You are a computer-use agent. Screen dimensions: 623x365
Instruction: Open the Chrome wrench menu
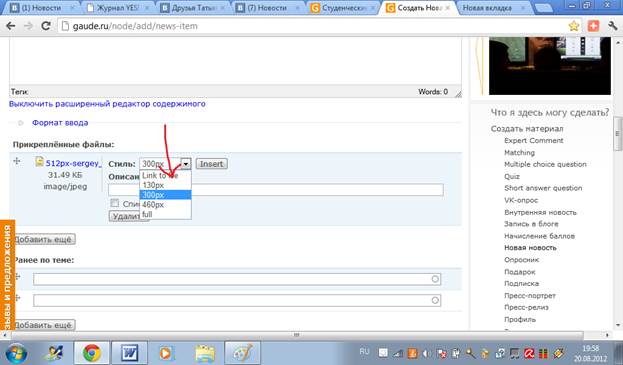click(612, 26)
